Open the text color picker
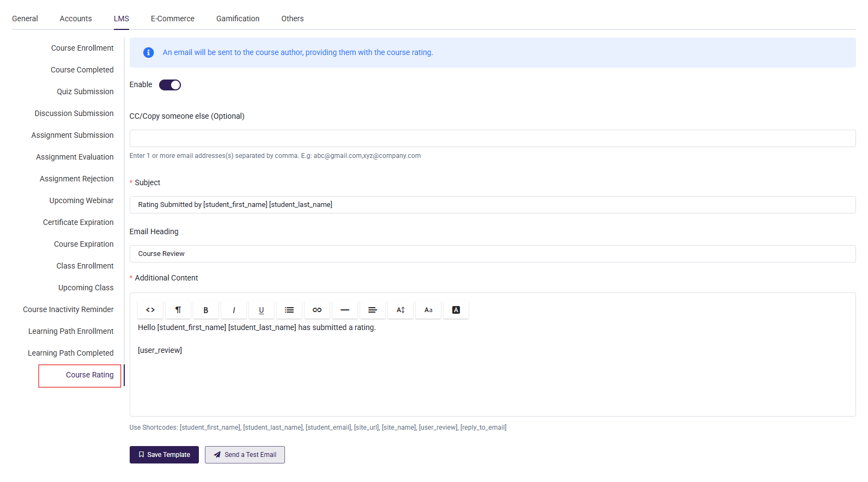The image size is (868, 482). (x=456, y=310)
